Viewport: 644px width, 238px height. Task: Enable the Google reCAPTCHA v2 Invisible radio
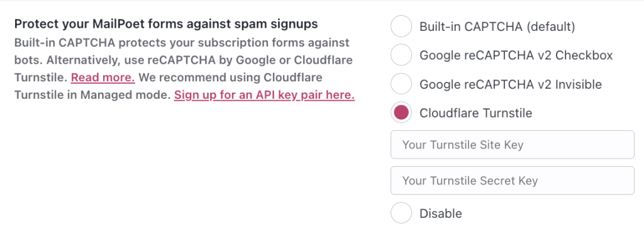(x=401, y=84)
